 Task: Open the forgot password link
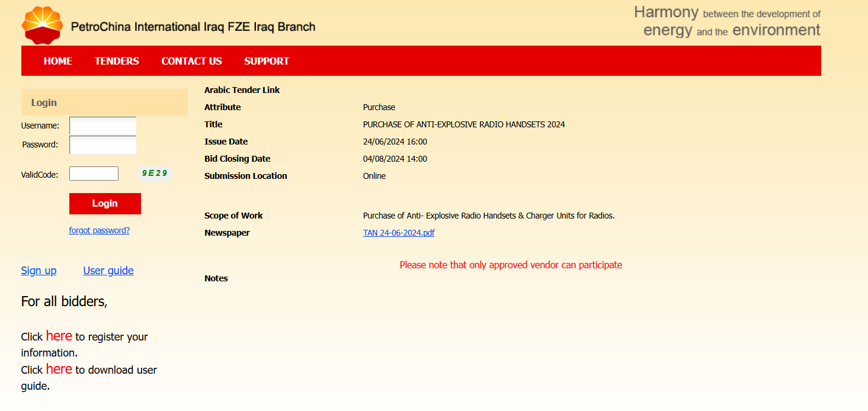pyautogui.click(x=99, y=230)
